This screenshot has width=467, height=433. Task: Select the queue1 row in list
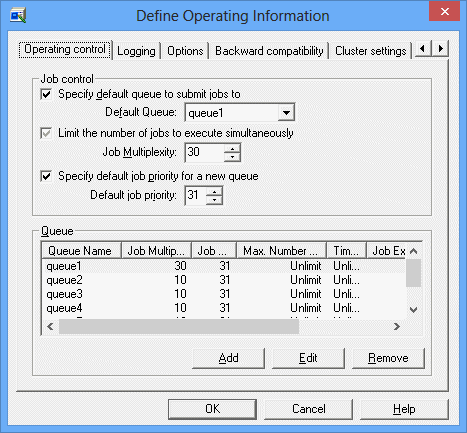[224, 266]
